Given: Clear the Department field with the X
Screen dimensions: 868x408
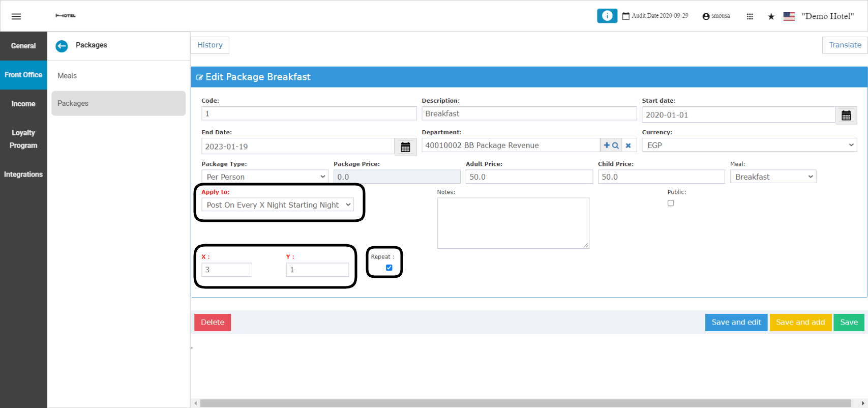Looking at the screenshot, I should (x=628, y=145).
